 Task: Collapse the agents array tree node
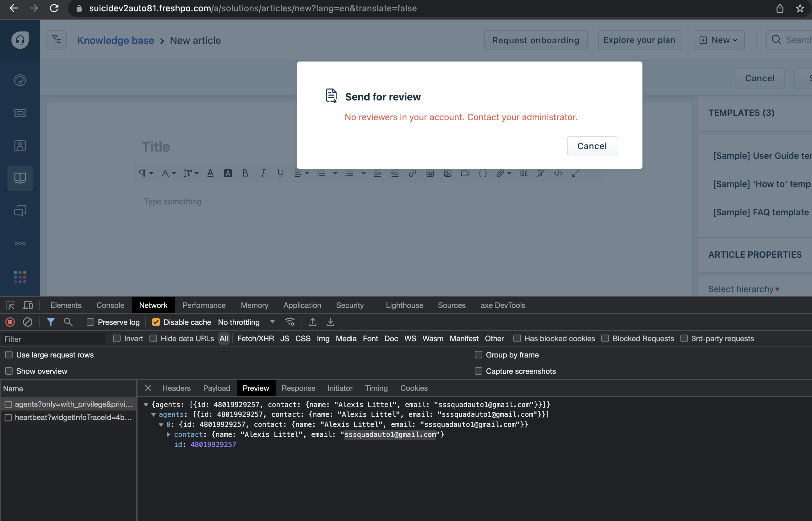(154, 414)
